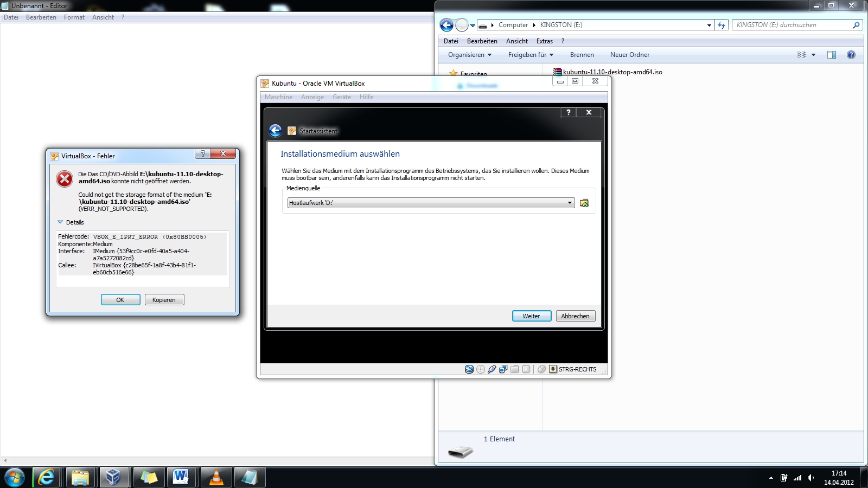Image resolution: width=868 pixels, height=488 pixels.
Task: Open the address bar history dropdown in Explorer
Action: (709, 25)
